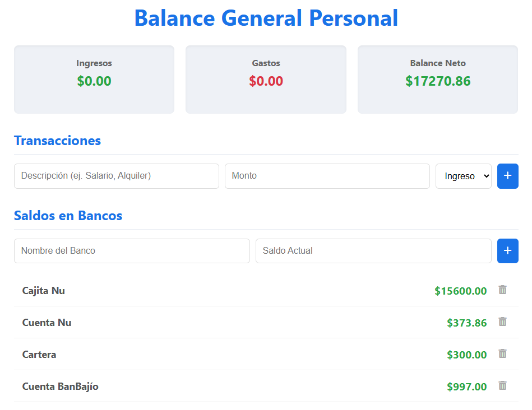
Task: Click the Cuenta BanBajío row name
Action: (60, 386)
